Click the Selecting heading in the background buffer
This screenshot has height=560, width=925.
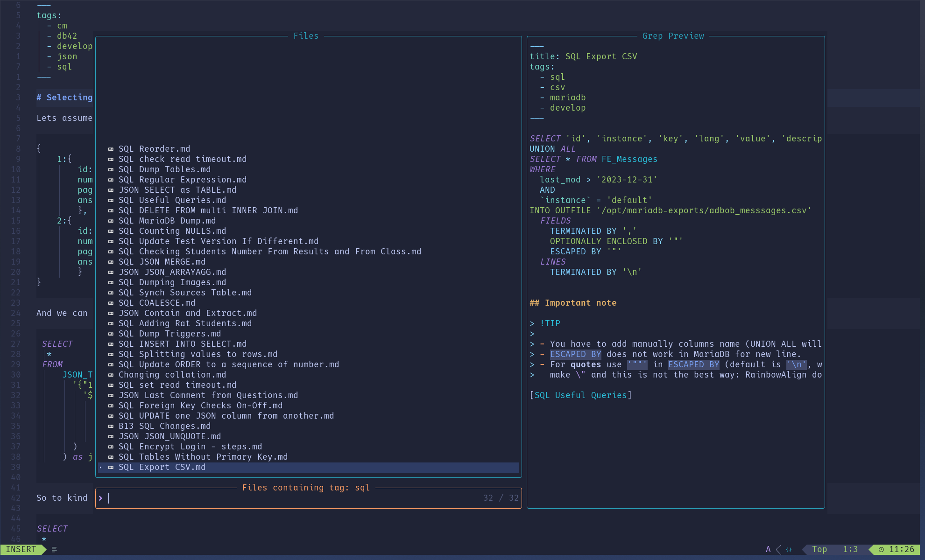click(69, 98)
